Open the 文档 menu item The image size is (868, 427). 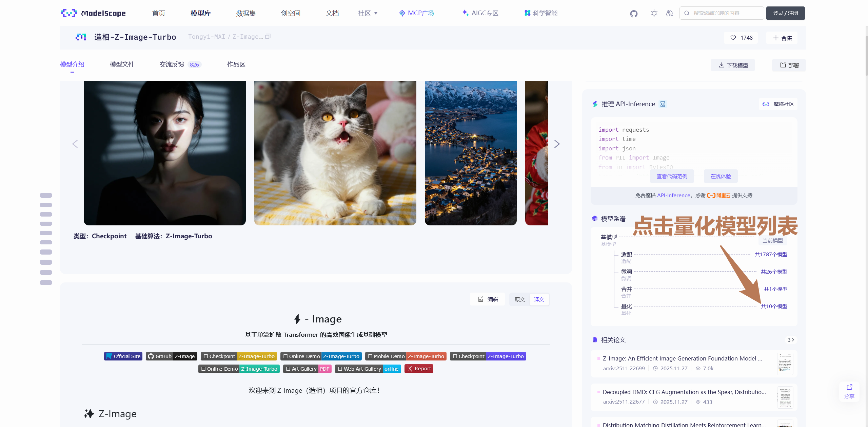tap(332, 13)
